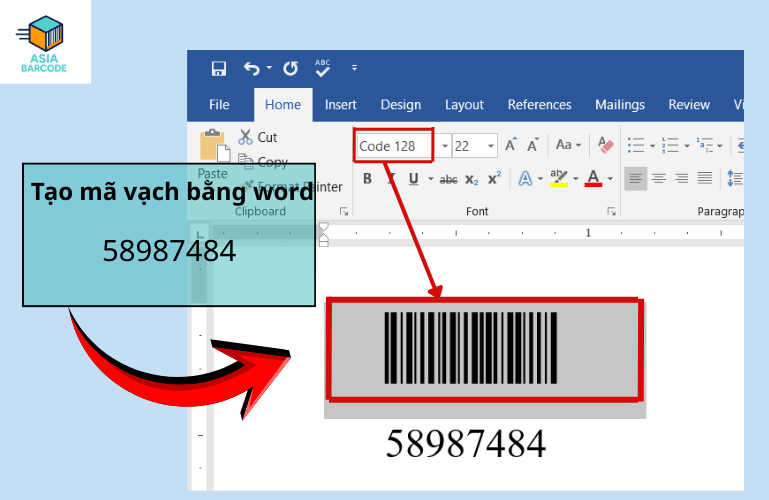Click the Asia Barcode logo
769x500 pixels.
tap(44, 44)
